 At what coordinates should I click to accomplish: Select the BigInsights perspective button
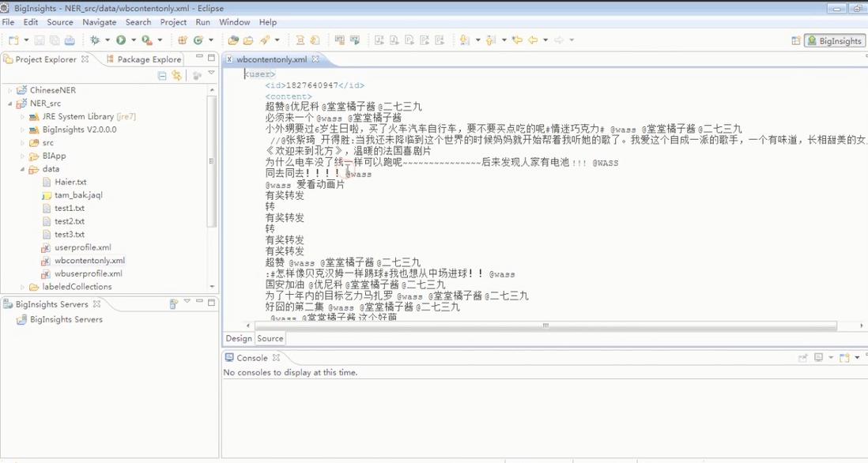[835, 40]
